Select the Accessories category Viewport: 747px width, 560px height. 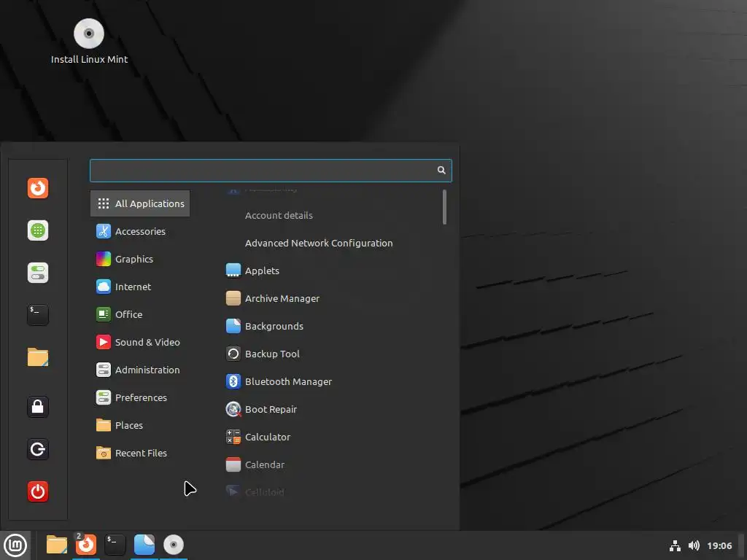pos(140,231)
